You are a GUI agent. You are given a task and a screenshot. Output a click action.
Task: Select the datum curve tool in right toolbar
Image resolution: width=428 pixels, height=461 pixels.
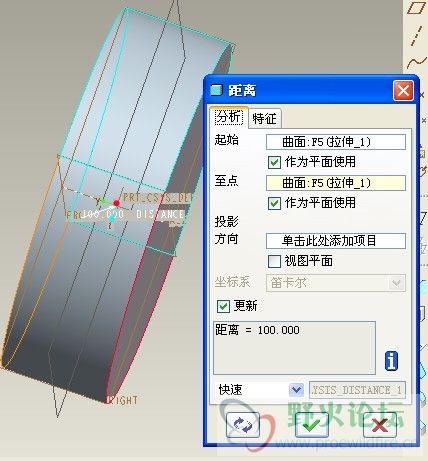417,62
